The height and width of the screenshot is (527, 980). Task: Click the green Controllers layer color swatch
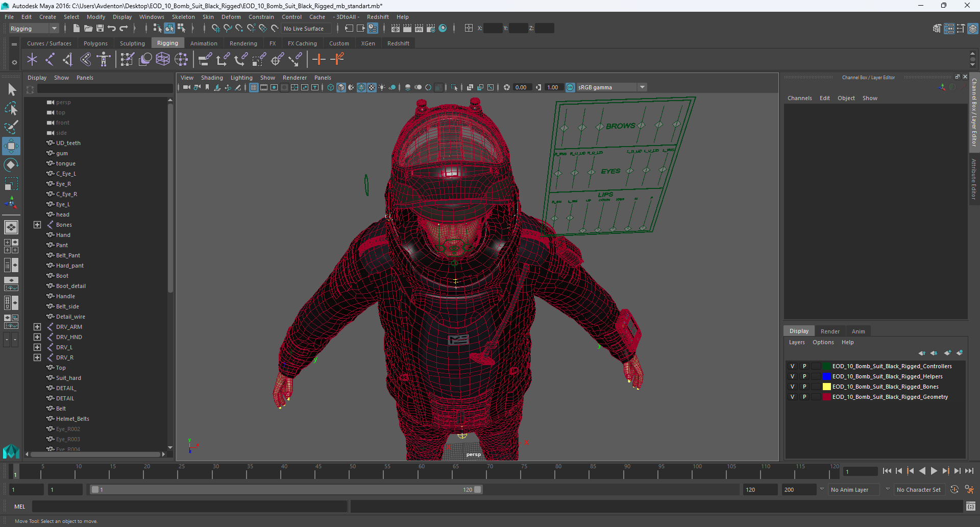(826, 366)
